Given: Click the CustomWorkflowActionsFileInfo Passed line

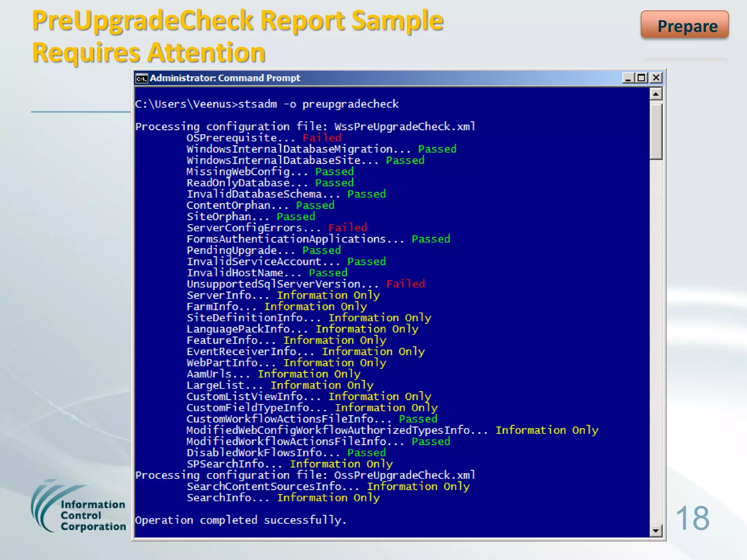Looking at the screenshot, I should point(312,419).
